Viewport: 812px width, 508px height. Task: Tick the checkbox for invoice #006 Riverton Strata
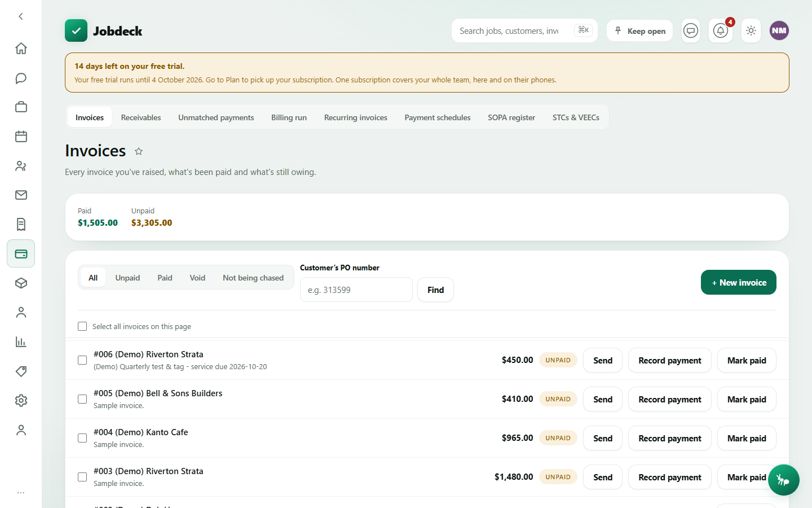click(x=82, y=360)
